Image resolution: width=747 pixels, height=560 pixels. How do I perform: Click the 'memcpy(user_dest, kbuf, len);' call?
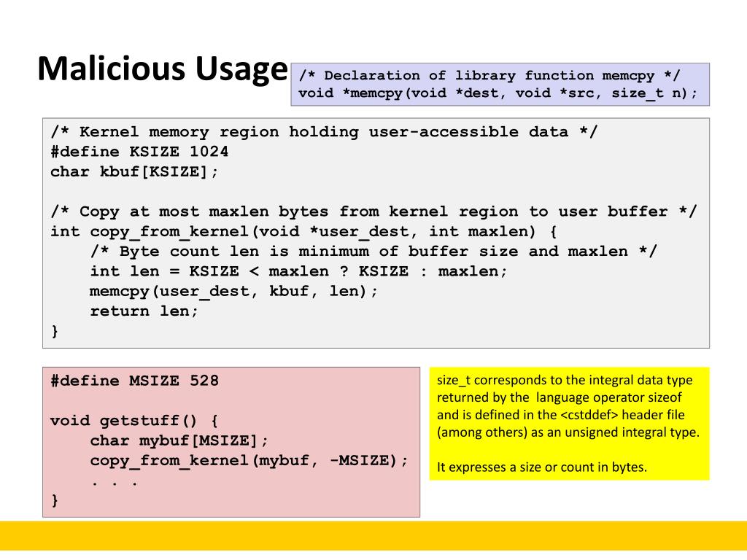tap(233, 292)
